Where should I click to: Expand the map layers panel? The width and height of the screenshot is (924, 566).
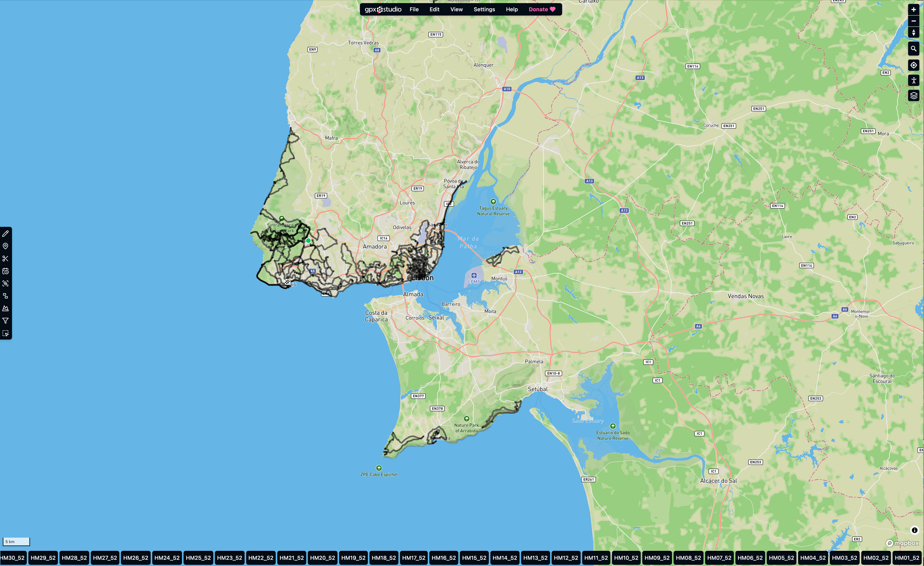[913, 96]
